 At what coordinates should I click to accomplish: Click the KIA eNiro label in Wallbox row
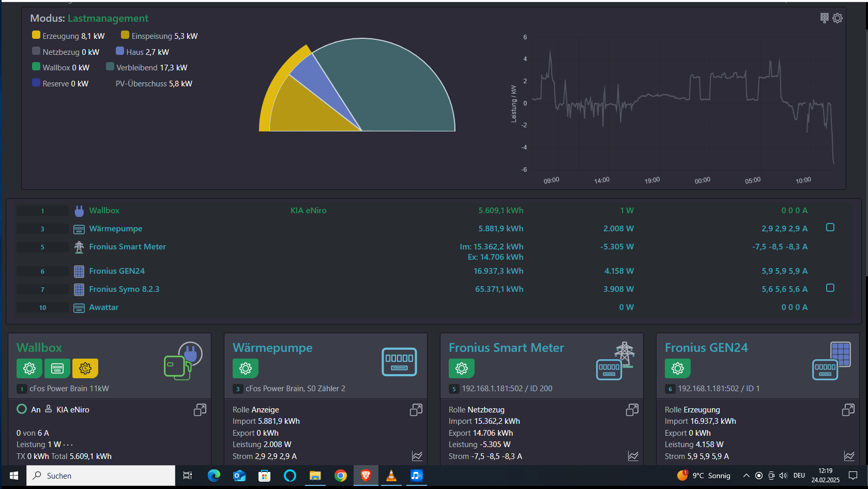(x=309, y=211)
